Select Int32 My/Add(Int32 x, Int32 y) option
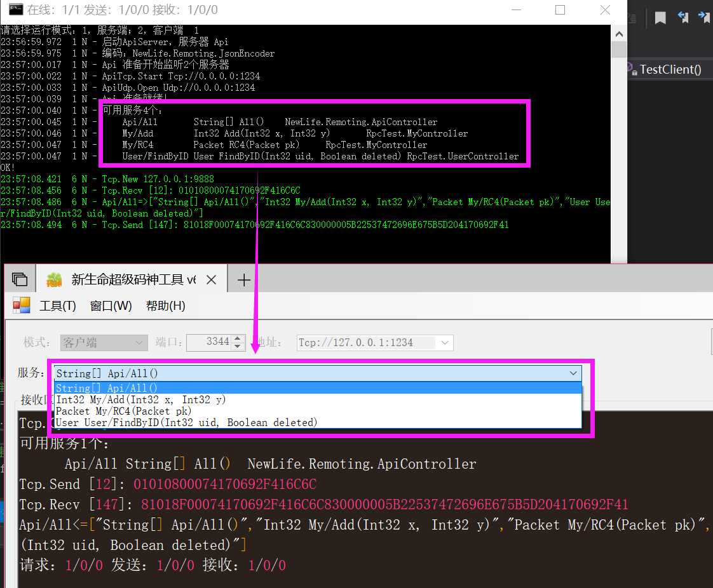 pyautogui.click(x=318, y=399)
